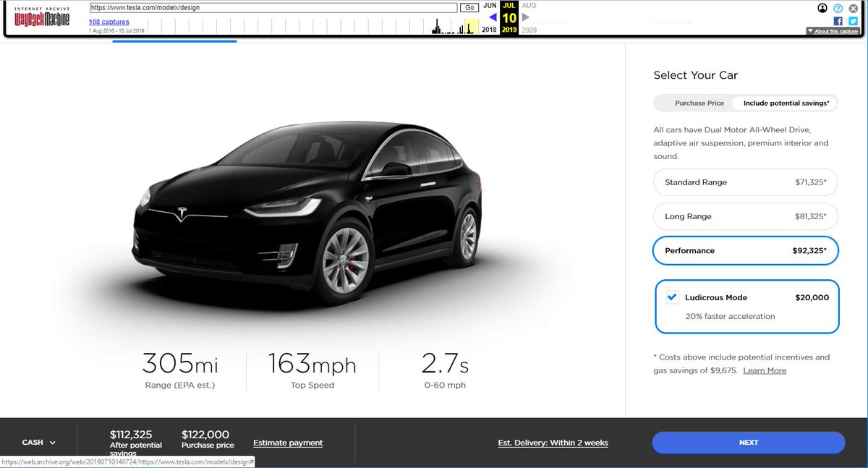Click the blue help question mark icon
Viewport: 868px width, 468px height.
click(x=838, y=8)
